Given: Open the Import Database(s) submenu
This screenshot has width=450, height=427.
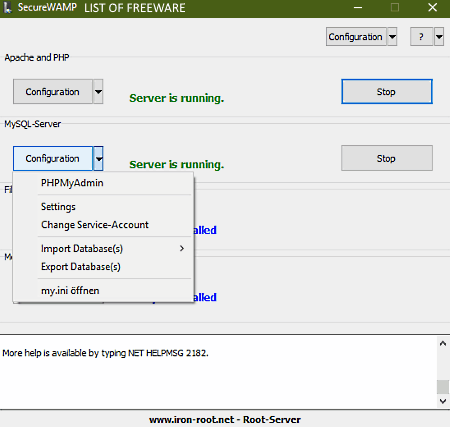Looking at the screenshot, I should (103, 249).
